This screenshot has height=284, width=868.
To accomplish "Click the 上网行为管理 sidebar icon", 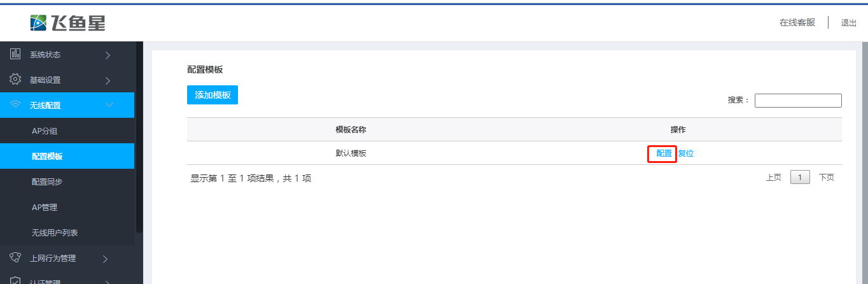I will [16, 258].
